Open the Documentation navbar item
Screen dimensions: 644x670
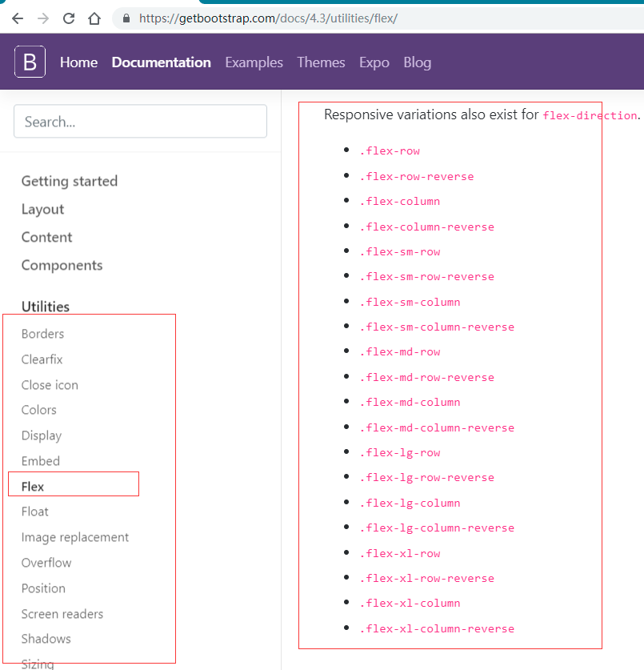pos(161,62)
